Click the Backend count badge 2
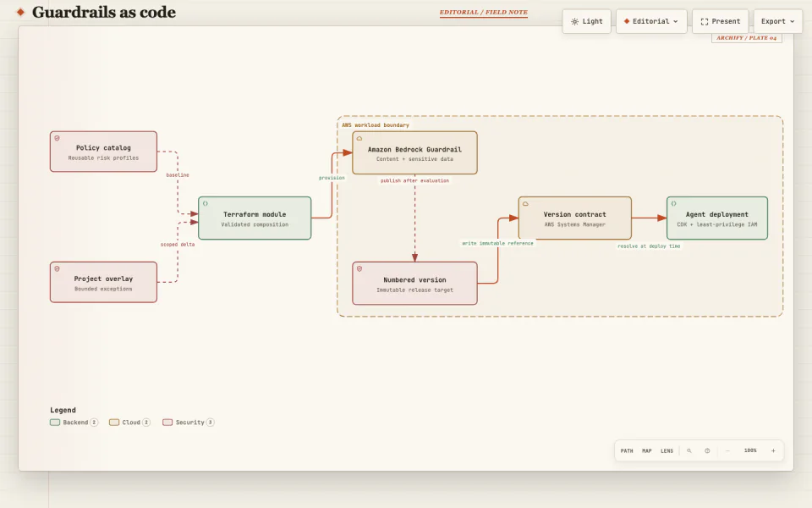 tap(94, 422)
